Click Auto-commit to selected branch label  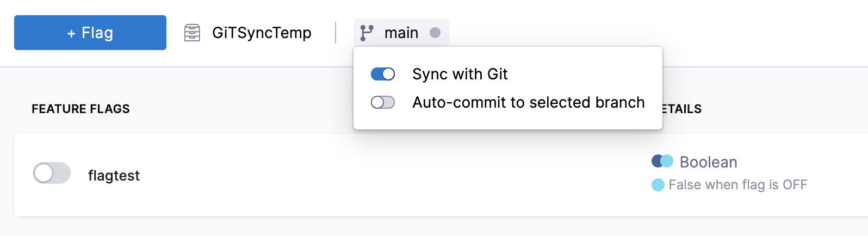coord(529,102)
